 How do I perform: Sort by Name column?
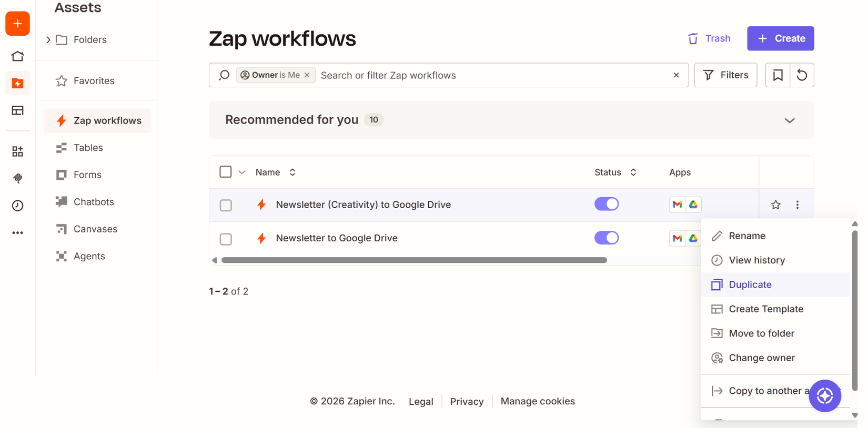pos(276,172)
